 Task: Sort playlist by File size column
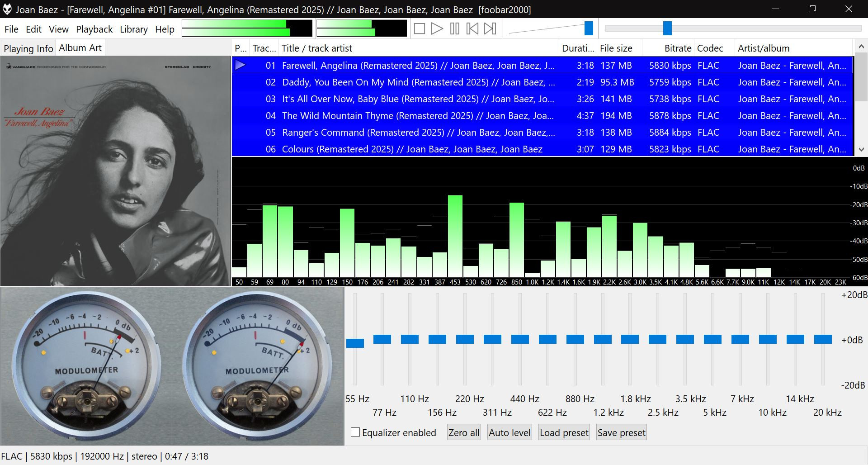click(x=619, y=48)
